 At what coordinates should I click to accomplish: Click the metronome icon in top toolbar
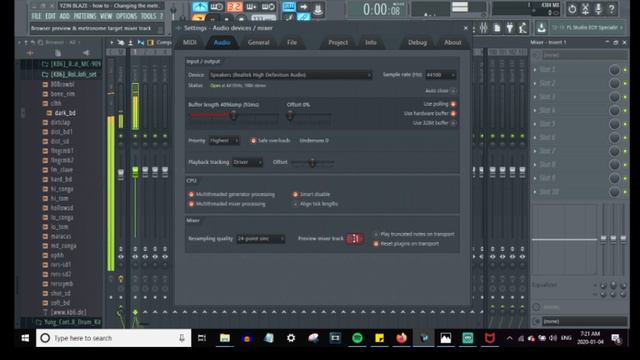(200, 7)
